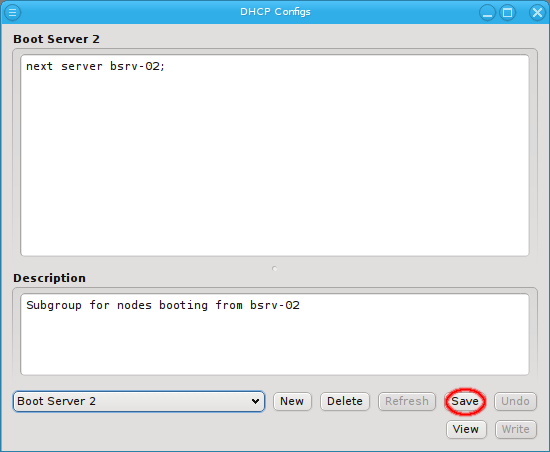Open the View button for the config

(x=466, y=429)
